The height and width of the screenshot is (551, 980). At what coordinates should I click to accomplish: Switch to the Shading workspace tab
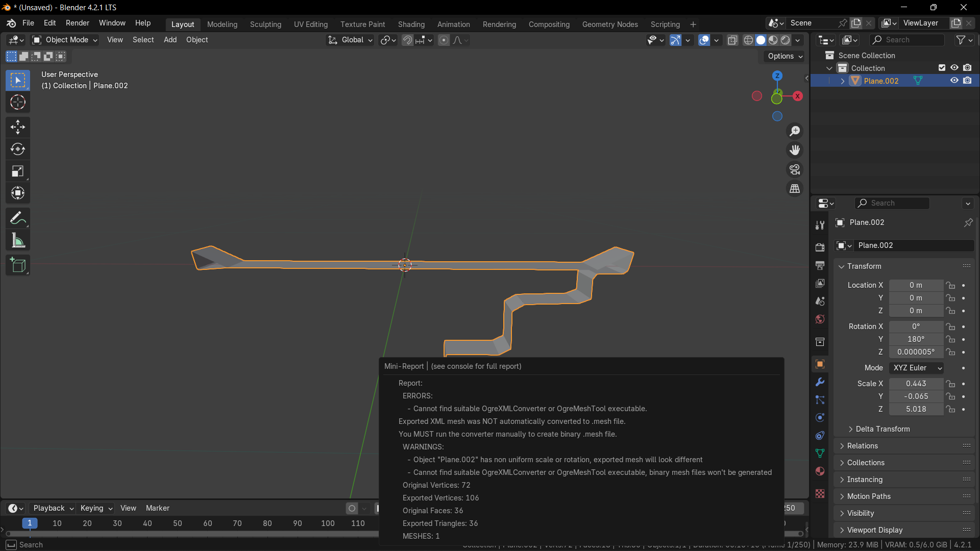tap(411, 24)
